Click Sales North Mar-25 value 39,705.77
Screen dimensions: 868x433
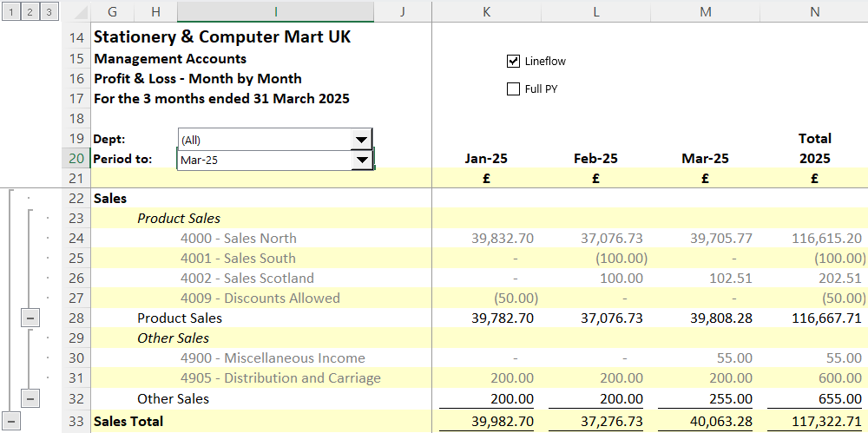(x=721, y=238)
